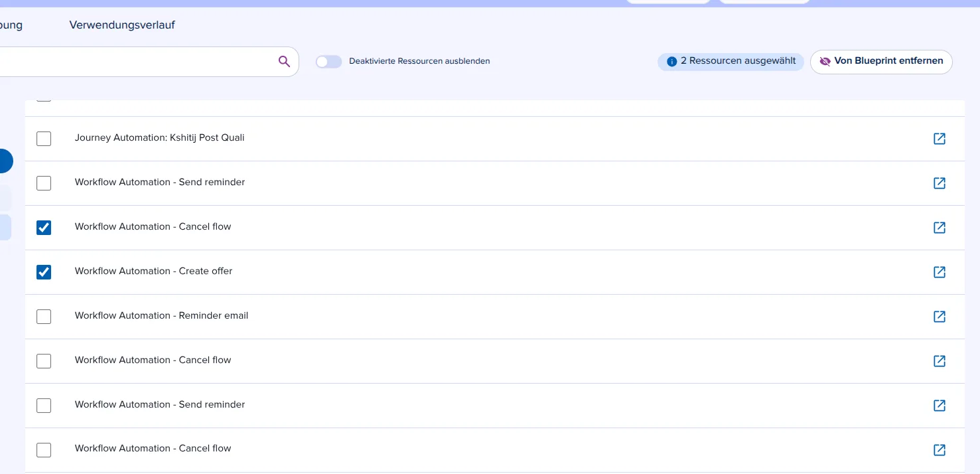
Task: Check Cancel flow checkbox directly below Reminder email
Action: point(44,361)
